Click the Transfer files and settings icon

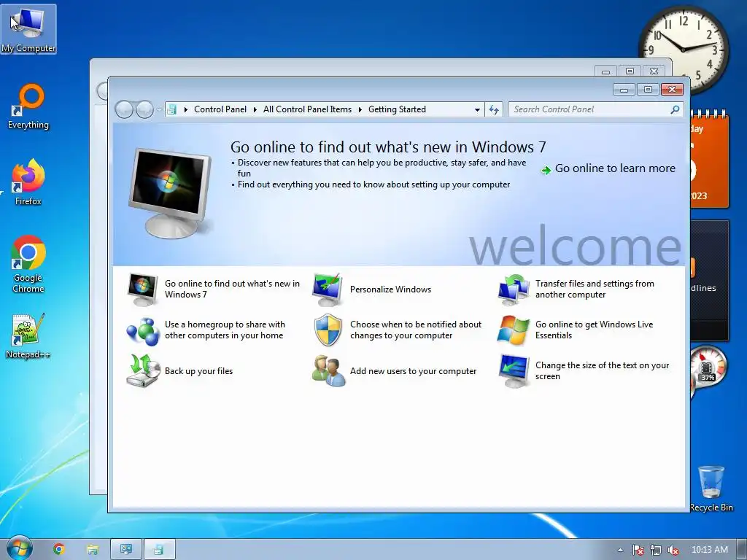pyautogui.click(x=514, y=289)
